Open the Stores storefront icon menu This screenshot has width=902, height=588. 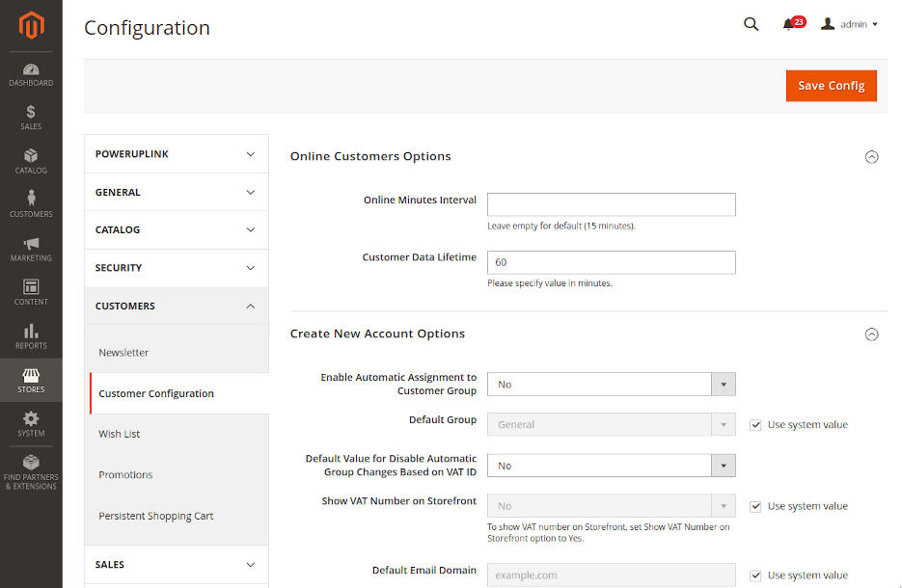31,381
